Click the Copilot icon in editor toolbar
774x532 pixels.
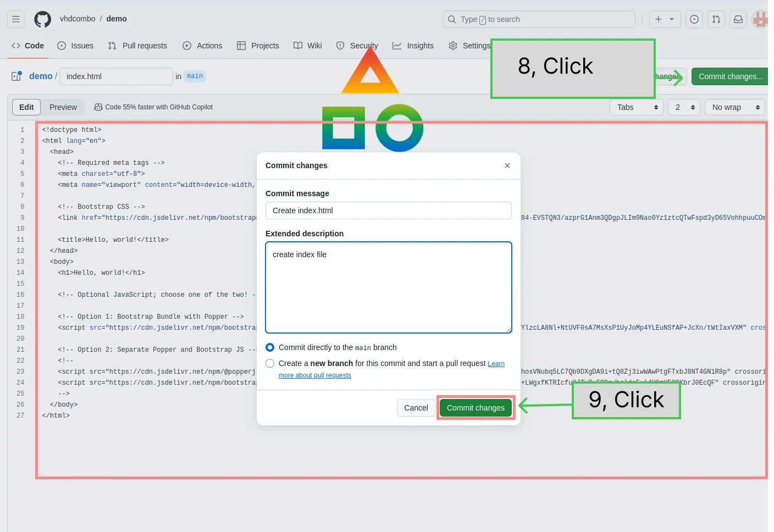98,107
